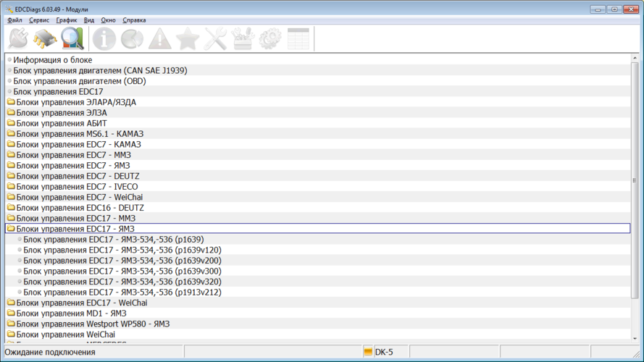Select EDC17 ЯМЗ-534,-536 (p1639v200) module
The width and height of the screenshot is (644, 362).
[317, 261]
